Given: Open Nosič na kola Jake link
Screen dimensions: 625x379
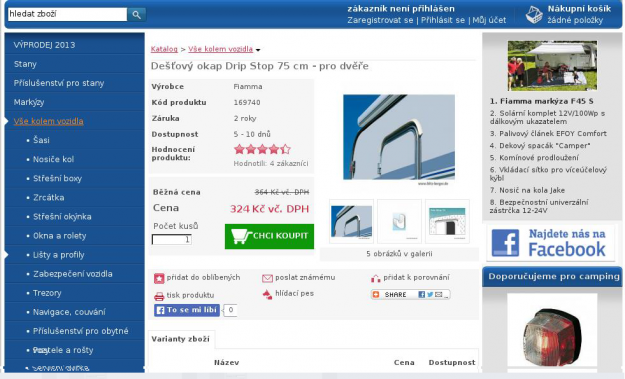Looking at the screenshot, I should click(x=527, y=190).
